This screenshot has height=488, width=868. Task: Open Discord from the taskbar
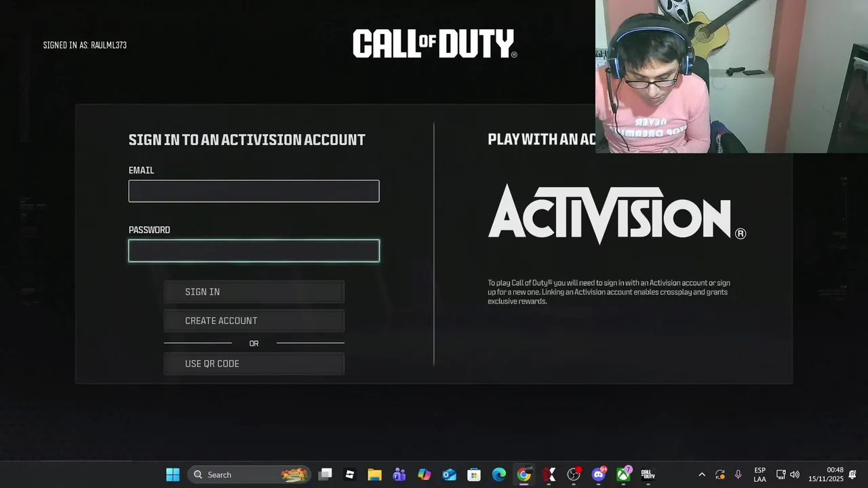point(599,474)
